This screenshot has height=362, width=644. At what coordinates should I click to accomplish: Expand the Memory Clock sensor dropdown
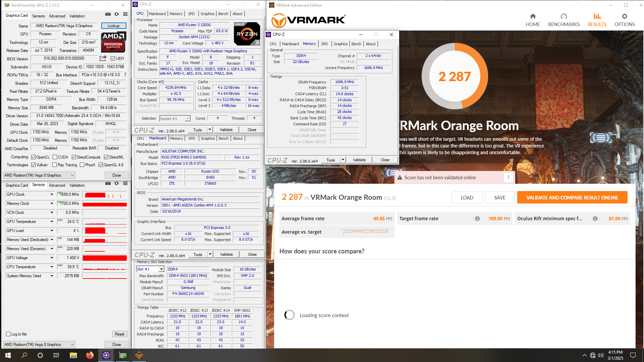52,203
